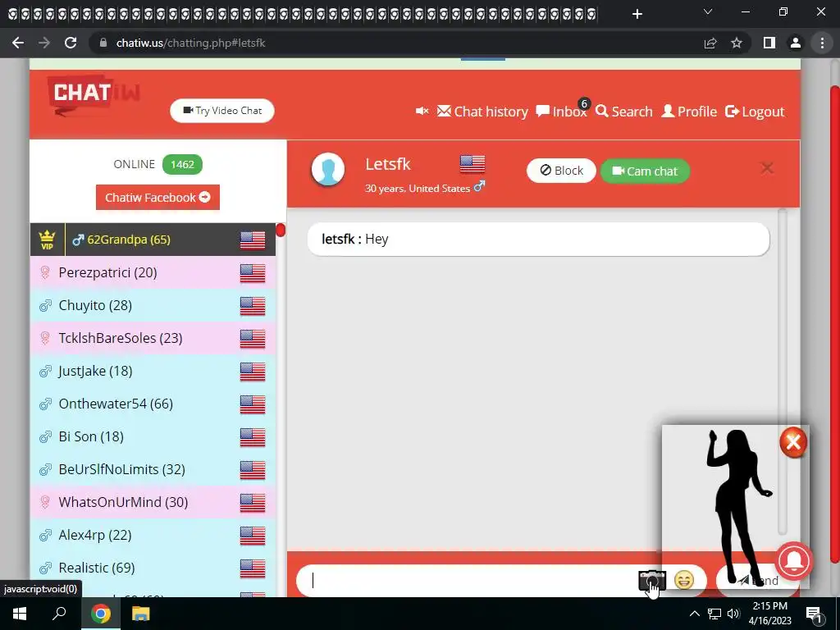Click the red notification bell icon
The height and width of the screenshot is (630, 840).
click(x=793, y=560)
